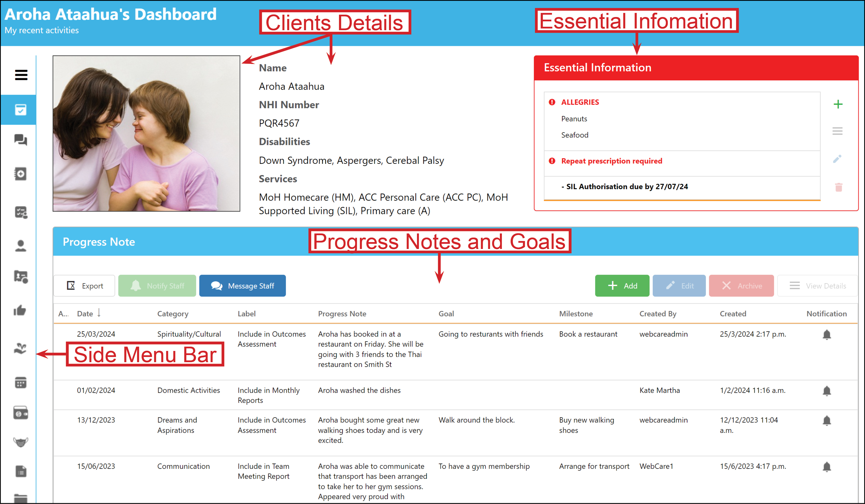Sort by the Notification column header
Image resolution: width=865 pixels, height=504 pixels.
[x=827, y=314]
